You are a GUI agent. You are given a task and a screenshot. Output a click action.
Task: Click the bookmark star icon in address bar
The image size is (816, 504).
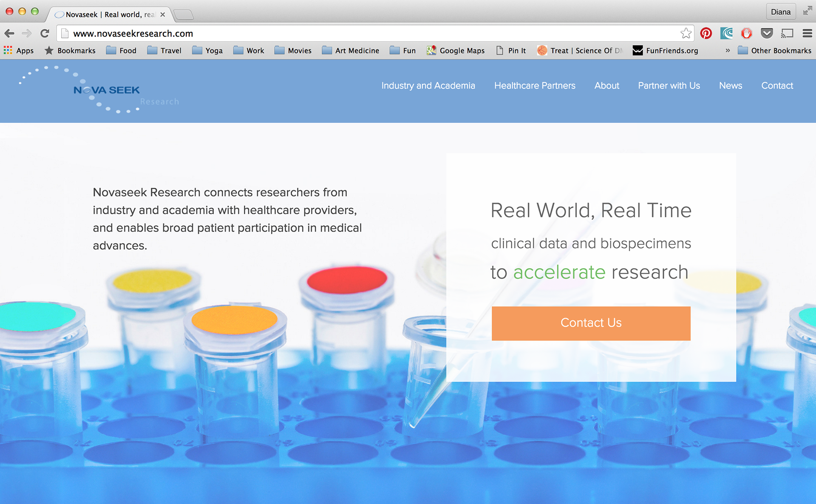tap(686, 33)
